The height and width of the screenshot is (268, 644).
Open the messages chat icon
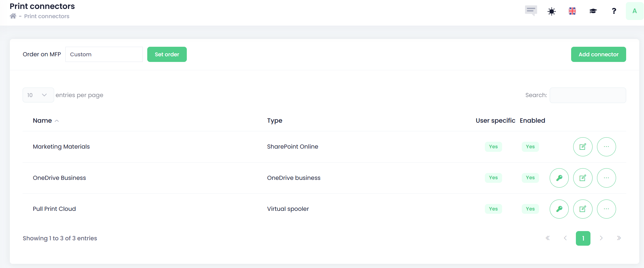click(531, 11)
